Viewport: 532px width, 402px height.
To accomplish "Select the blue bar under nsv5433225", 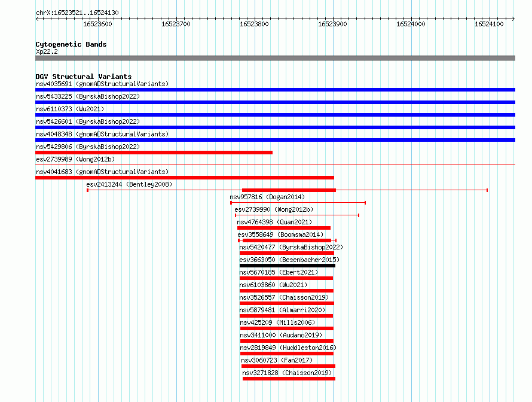I will click(x=275, y=102).
